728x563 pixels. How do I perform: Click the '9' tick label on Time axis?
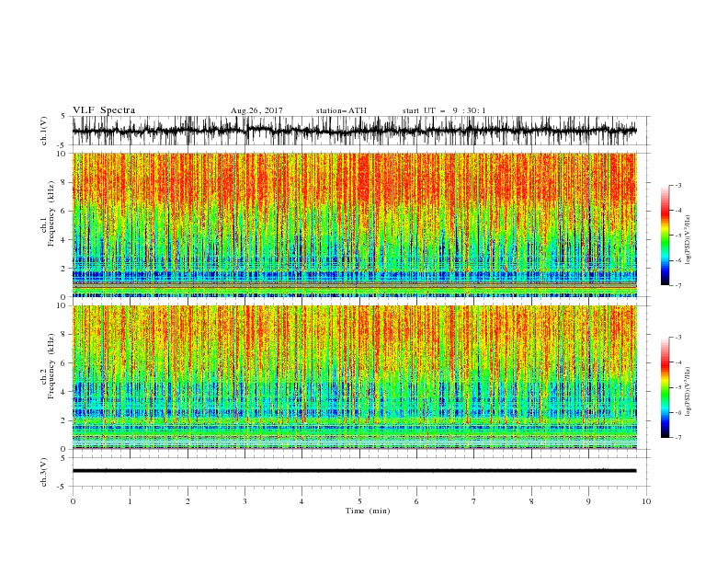(588, 501)
